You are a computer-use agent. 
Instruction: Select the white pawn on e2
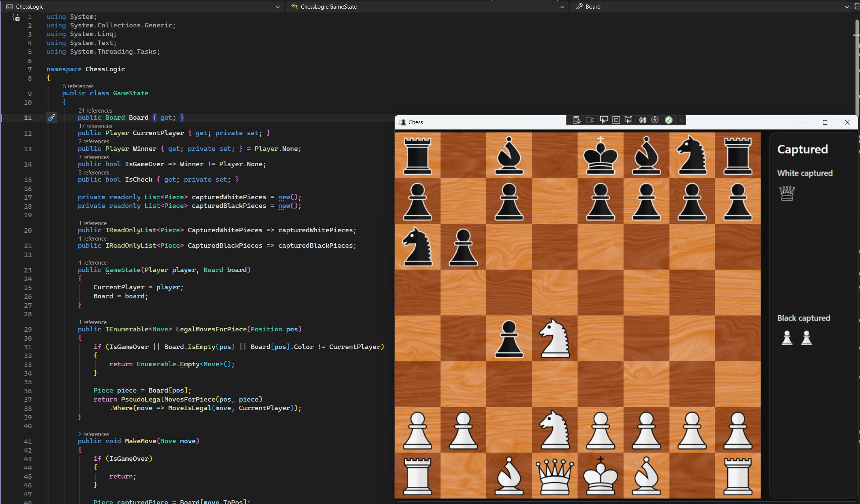pyautogui.click(x=600, y=430)
